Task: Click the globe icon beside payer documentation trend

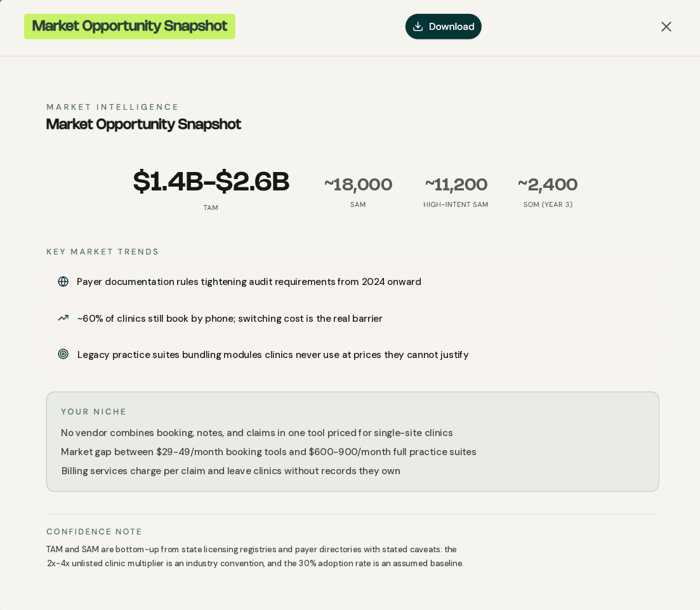Action: 63,282
